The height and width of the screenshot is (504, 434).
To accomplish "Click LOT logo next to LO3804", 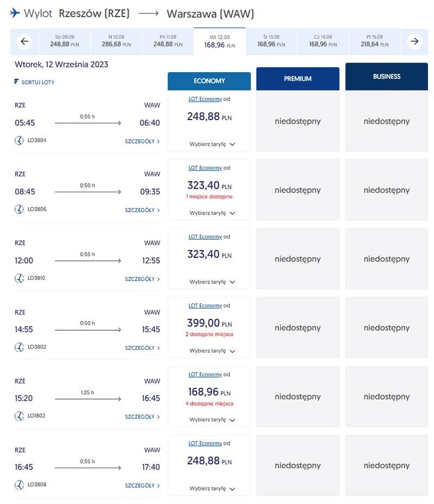I will pyautogui.click(x=20, y=141).
